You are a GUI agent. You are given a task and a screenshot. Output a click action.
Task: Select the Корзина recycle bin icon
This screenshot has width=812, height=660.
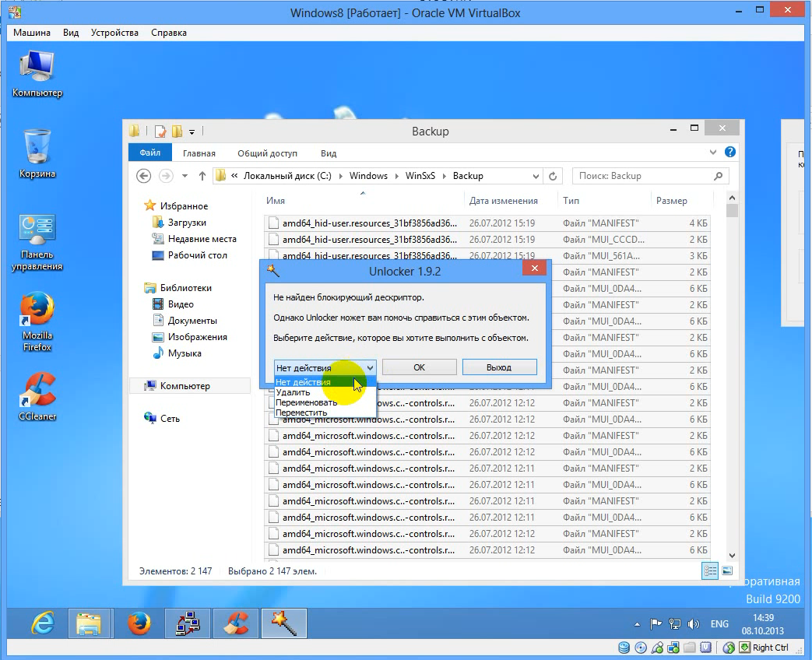(x=37, y=154)
